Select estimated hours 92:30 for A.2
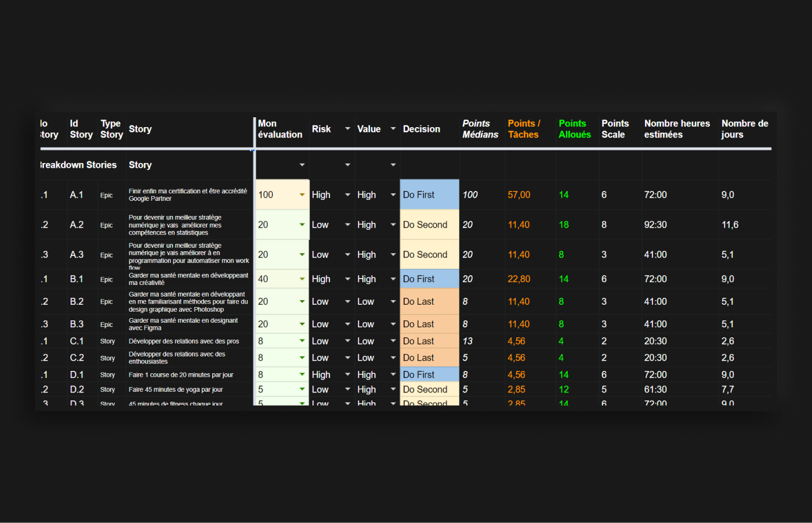Screen dimensions: 812x523 (x=655, y=225)
